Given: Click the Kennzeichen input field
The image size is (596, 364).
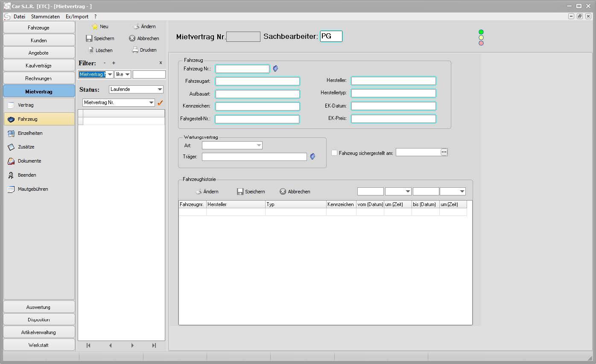Looking at the screenshot, I should 257,106.
